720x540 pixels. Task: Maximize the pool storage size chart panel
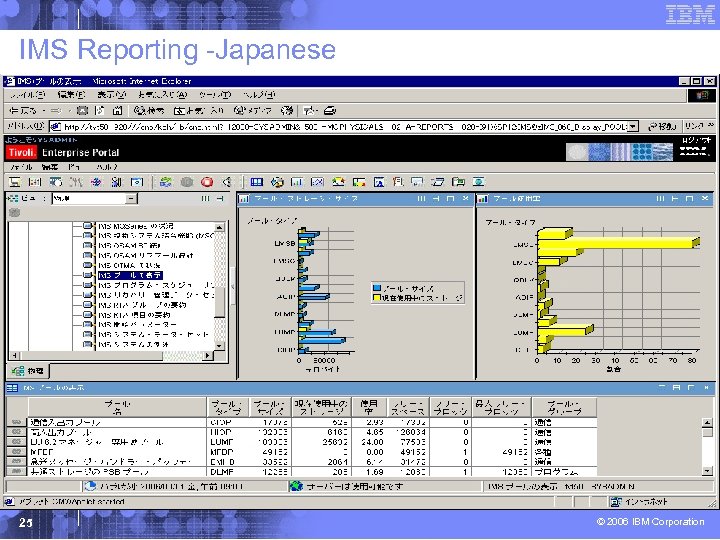click(450, 199)
